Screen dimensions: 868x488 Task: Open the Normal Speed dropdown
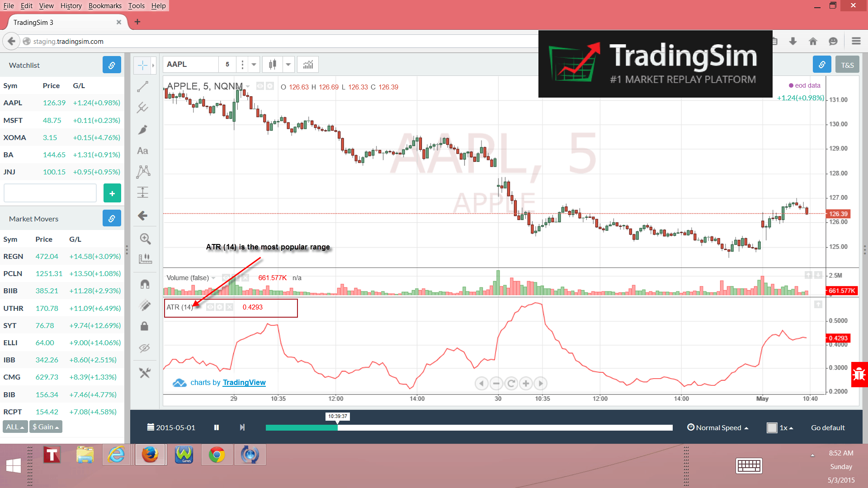(718, 427)
